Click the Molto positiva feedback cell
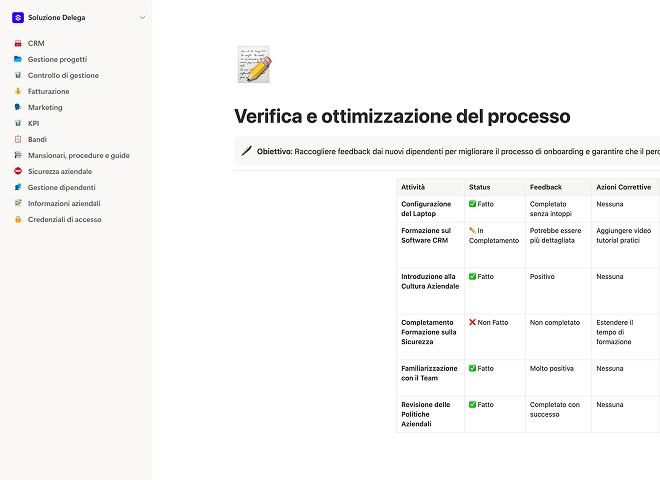 coord(558,378)
